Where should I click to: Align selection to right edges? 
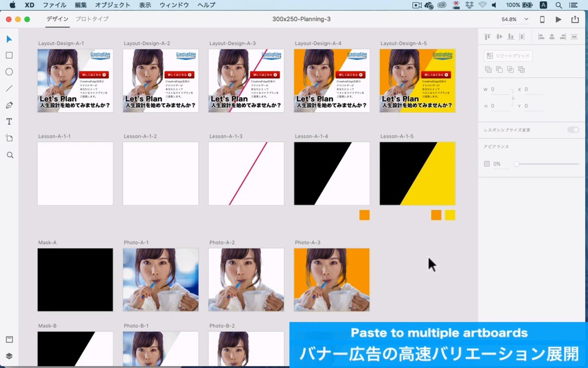pos(563,37)
